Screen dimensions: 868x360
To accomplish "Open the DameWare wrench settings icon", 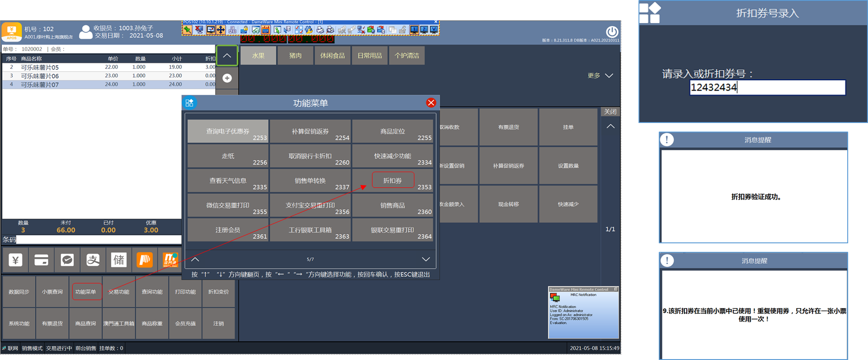I will 309,30.
